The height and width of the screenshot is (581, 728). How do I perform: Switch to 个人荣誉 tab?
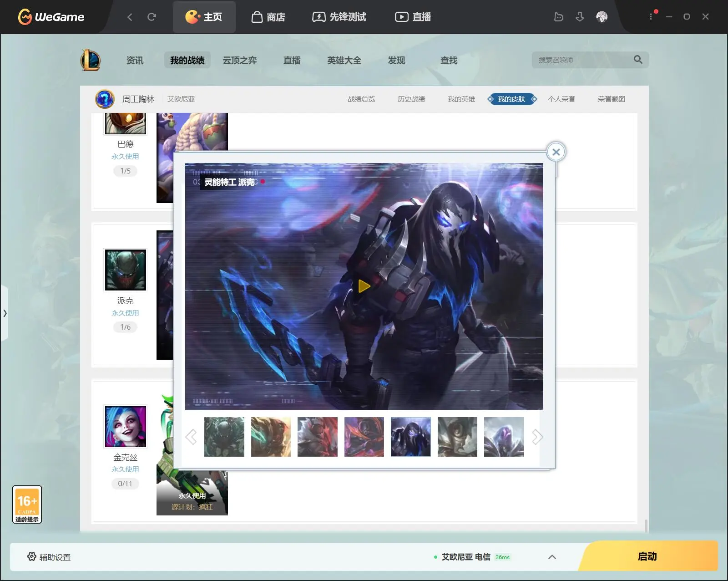click(x=561, y=99)
